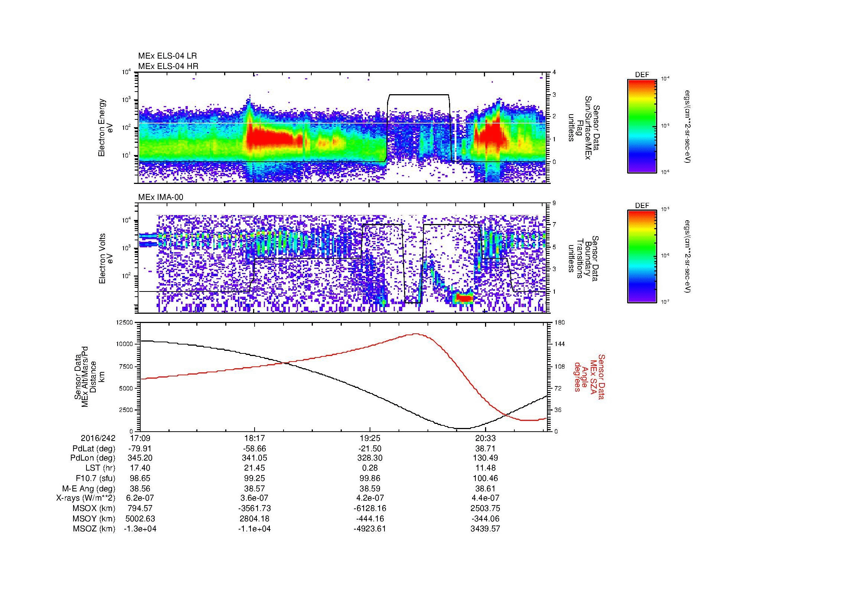Click the MSOZ value -4923.61
Viewport: 868px width, 613px height.
370,529
